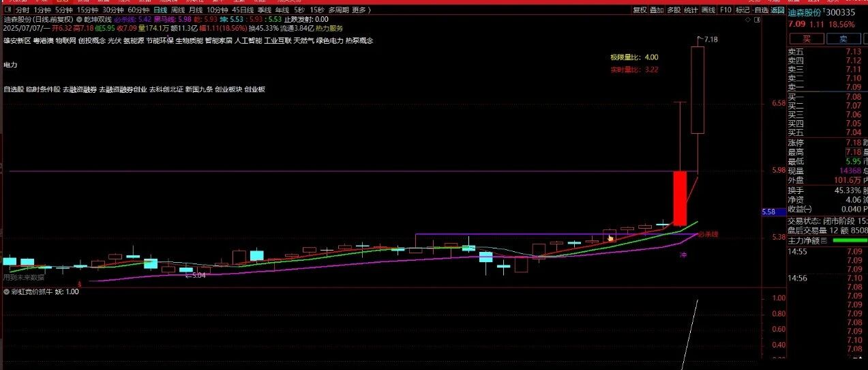Click the 雄安新区 concept tag
Viewport: 868px width, 370px height.
pyautogui.click(x=17, y=41)
